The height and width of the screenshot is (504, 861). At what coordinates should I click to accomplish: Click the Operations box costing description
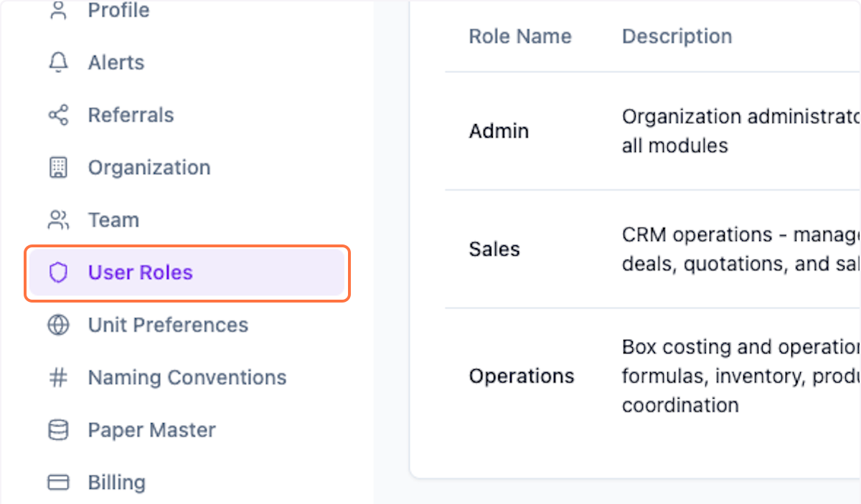[739, 376]
